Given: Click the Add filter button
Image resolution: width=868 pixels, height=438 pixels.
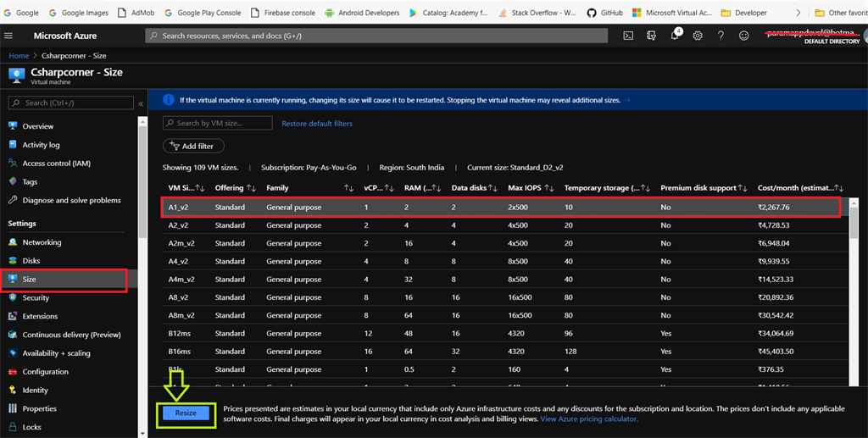Looking at the screenshot, I should tap(193, 146).
